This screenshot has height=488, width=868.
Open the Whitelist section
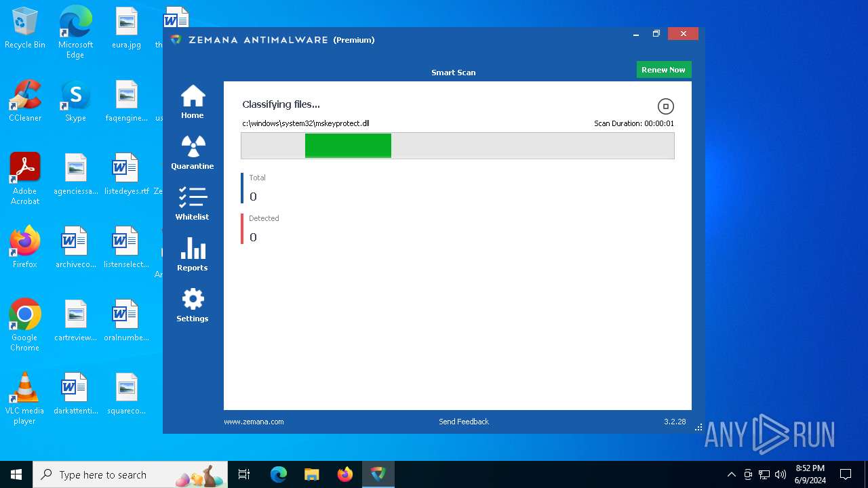coord(193,203)
